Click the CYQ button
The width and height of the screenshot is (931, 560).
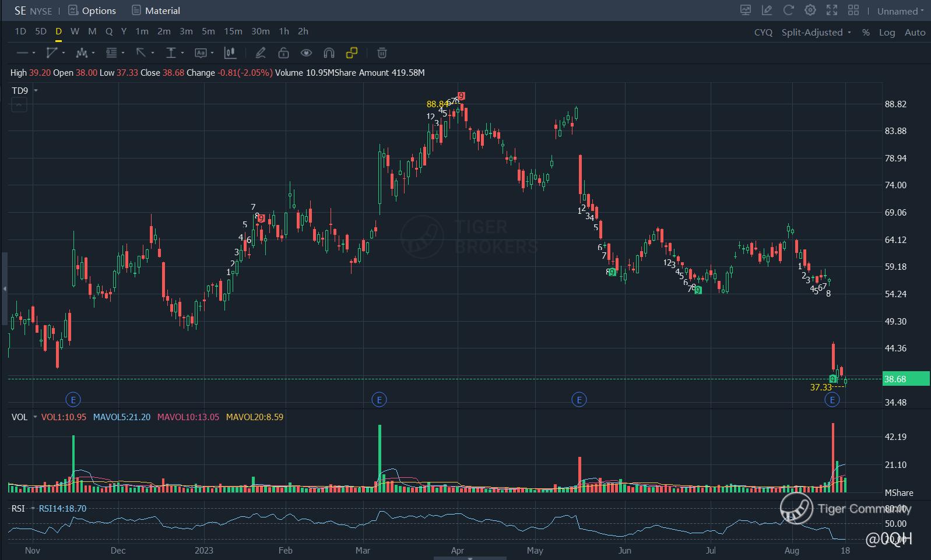(x=763, y=33)
